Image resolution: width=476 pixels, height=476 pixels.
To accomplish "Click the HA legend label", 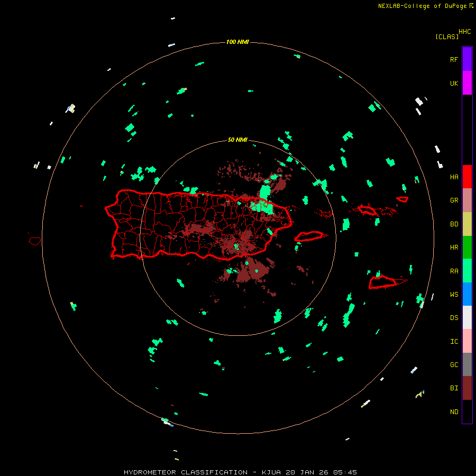I will click(x=454, y=177).
